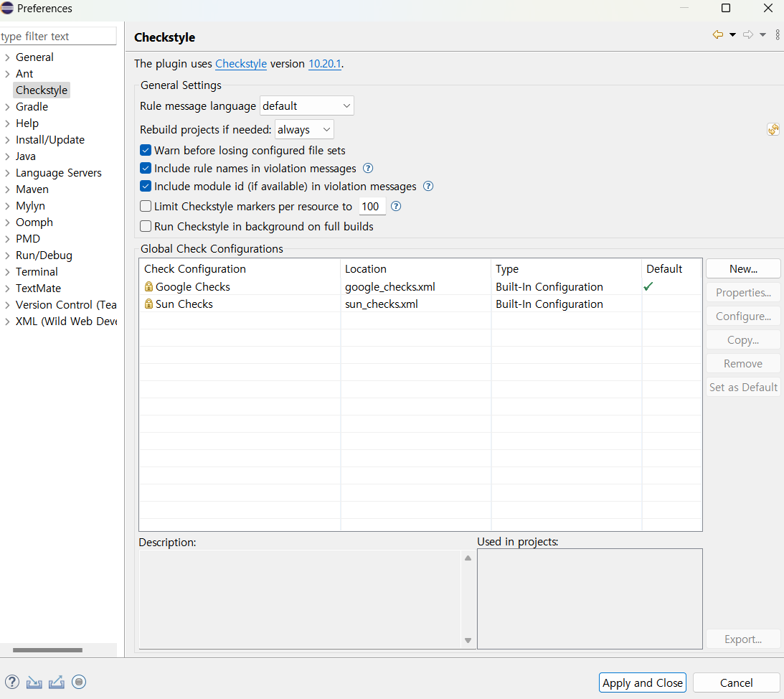Select XML (Wild Web Developer) in the tree
This screenshot has width=784, height=699.
(x=67, y=322)
